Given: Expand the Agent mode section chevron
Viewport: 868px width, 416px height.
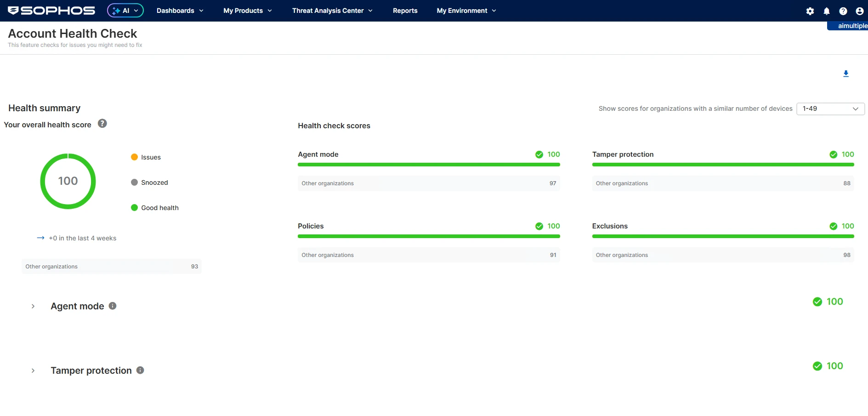Looking at the screenshot, I should coord(33,306).
